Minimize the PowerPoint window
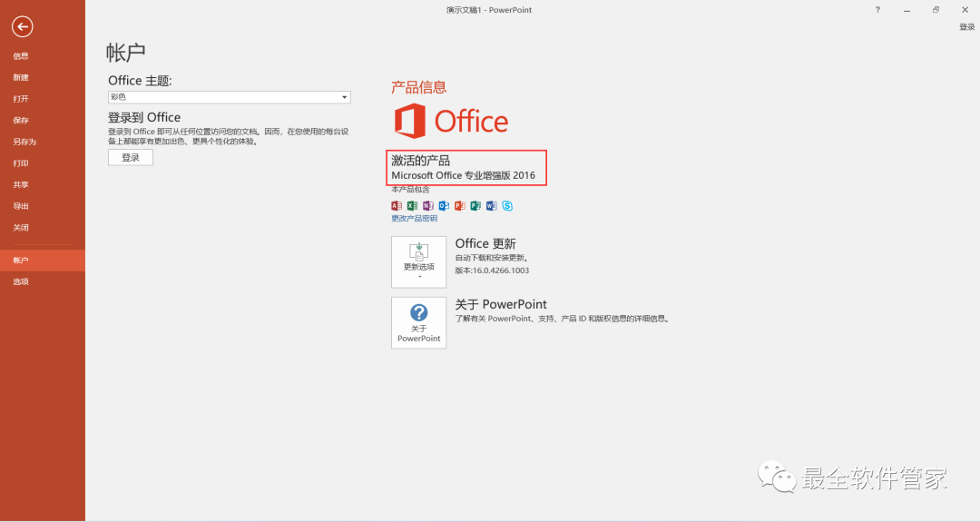Screen dimensions: 980x522 point(906,10)
